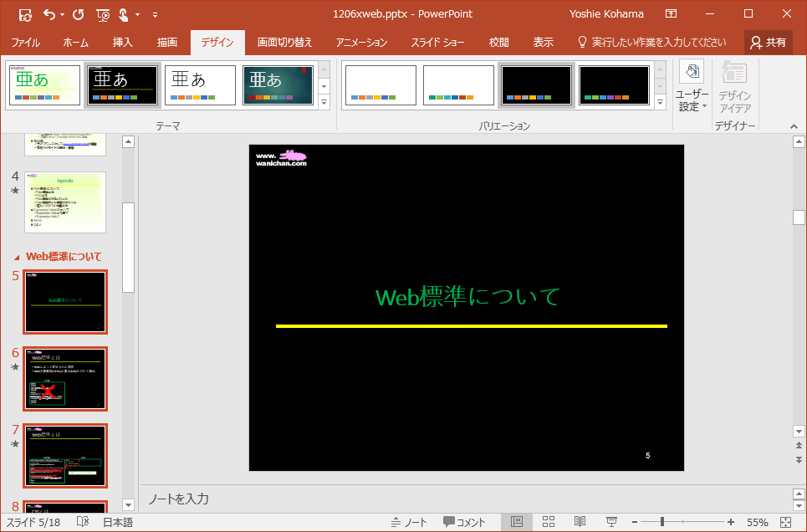807x532 pixels.
Task: Open the Undo history dropdown arrow
Action: pos(62,15)
